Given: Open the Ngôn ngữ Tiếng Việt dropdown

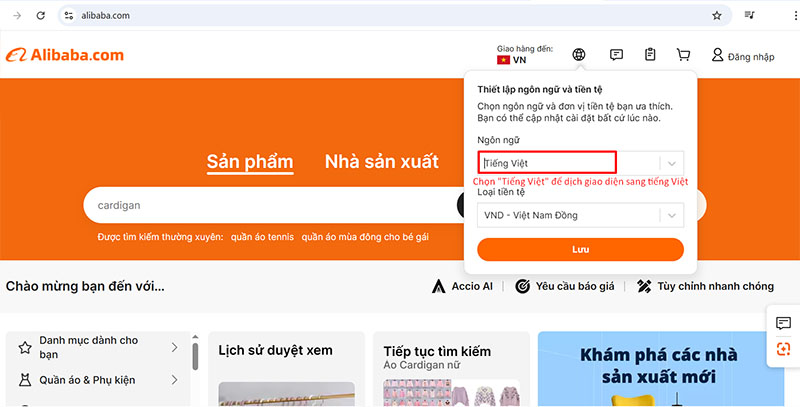Looking at the screenshot, I should [580, 163].
